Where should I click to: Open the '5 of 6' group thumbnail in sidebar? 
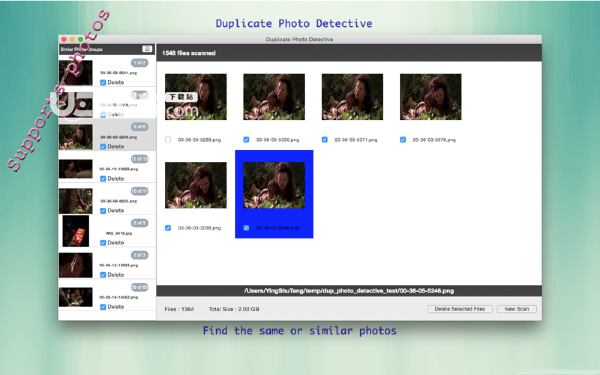click(76, 137)
